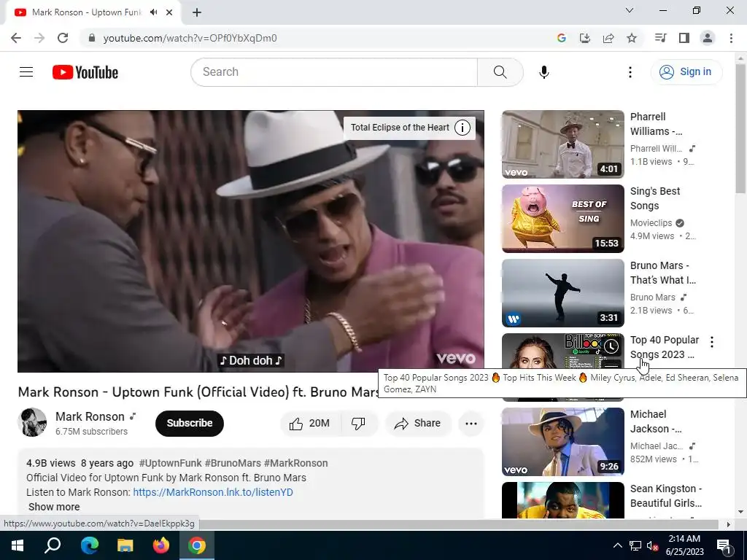
Task: Open more actions ellipsis next to Share
Action: pos(471,424)
